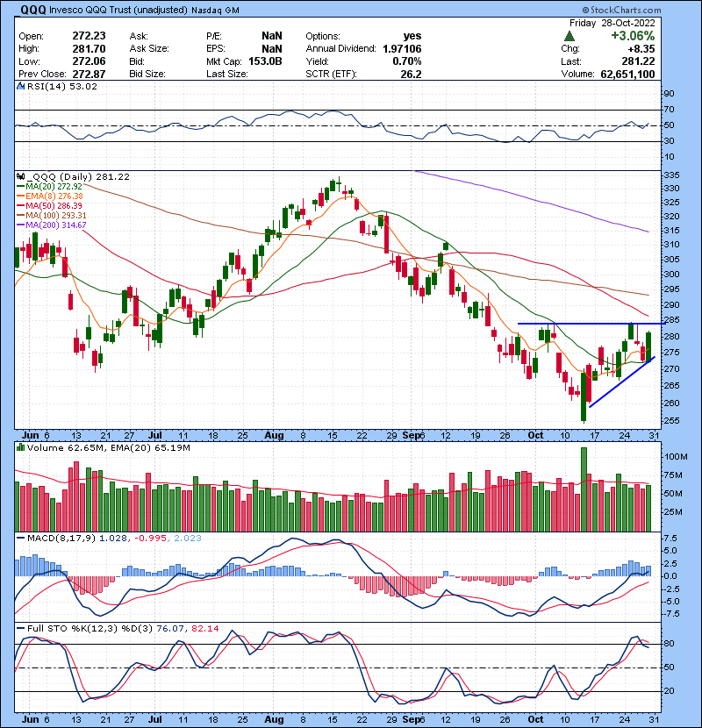Click the EMA(8) 276.38 legend entry

click(x=50, y=196)
